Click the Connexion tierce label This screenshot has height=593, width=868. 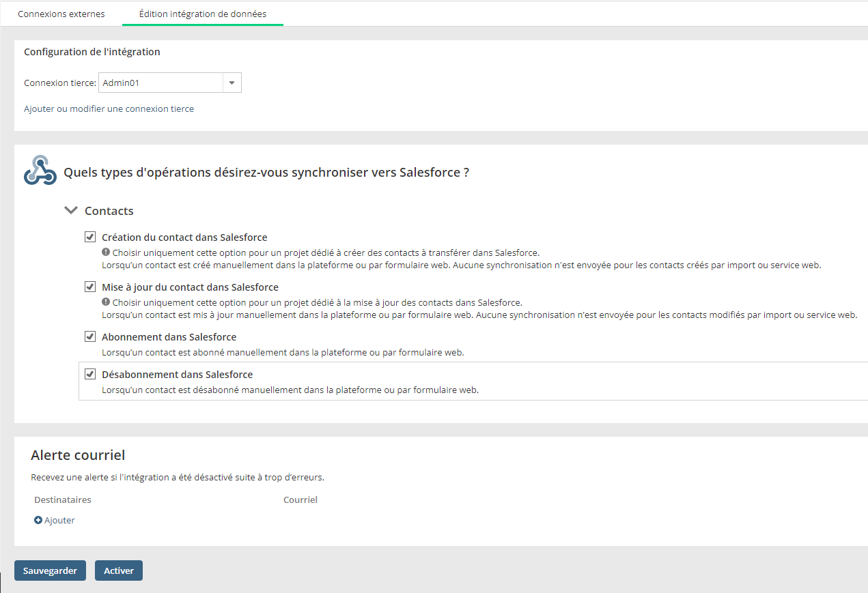pyautogui.click(x=60, y=83)
